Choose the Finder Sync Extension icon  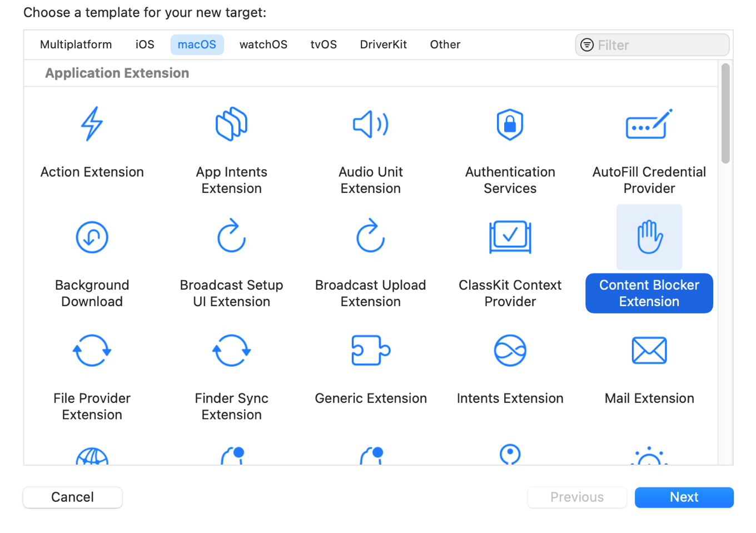click(x=231, y=351)
